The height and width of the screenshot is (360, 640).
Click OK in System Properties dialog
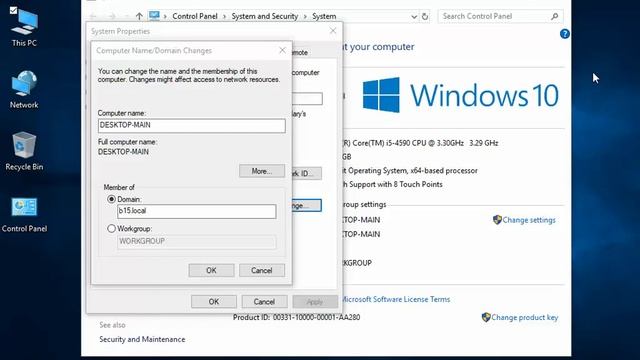click(213, 302)
